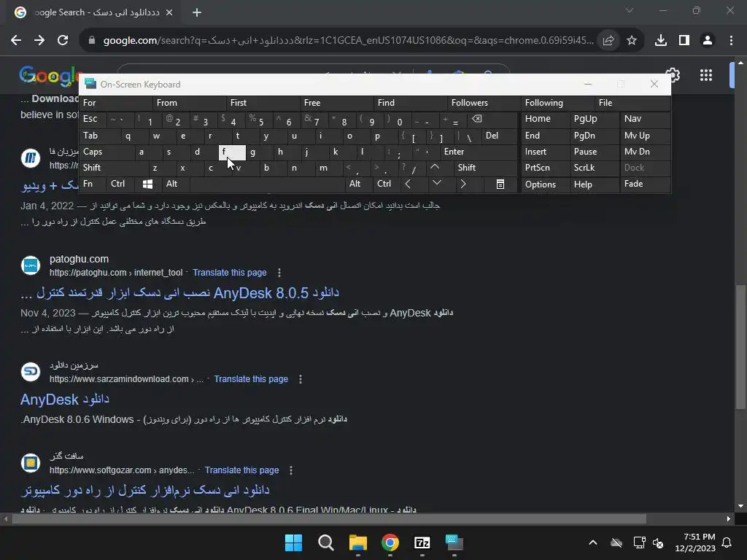
Task: Click Translate this page for softgozar.com
Action: [242, 470]
